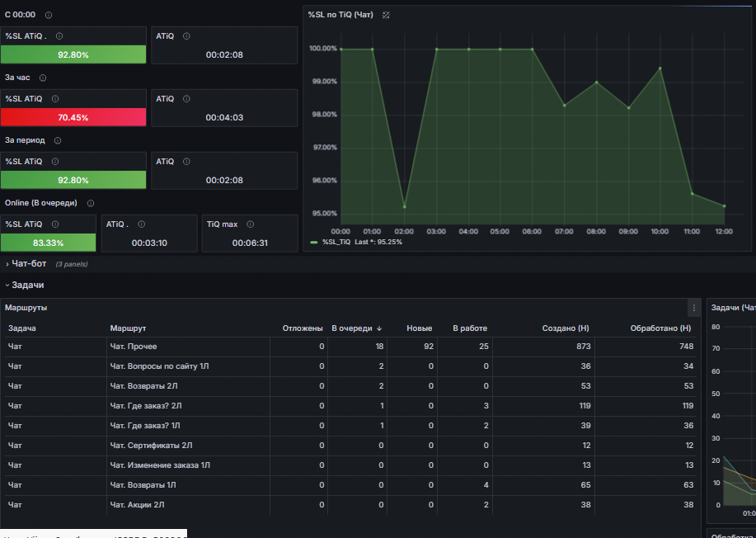Viewport: 756px width, 538px height.
Task: Click the red 70.45% SL bar
Action: (73, 117)
